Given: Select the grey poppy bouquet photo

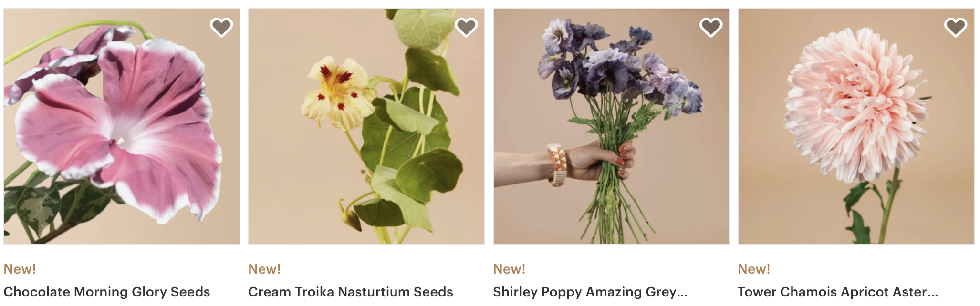Looking at the screenshot, I should (611, 126).
